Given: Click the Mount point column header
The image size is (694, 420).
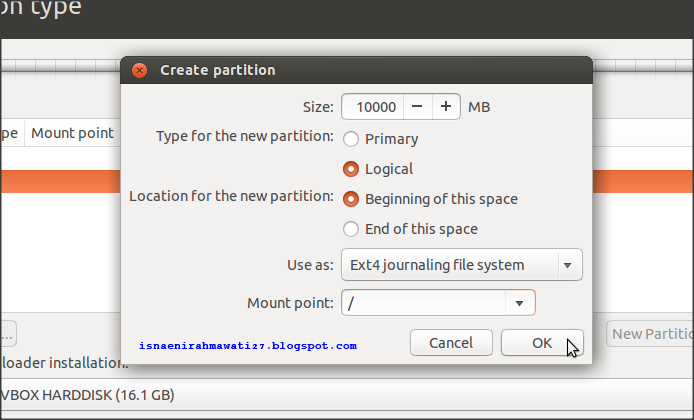Looking at the screenshot, I should coord(72,132).
